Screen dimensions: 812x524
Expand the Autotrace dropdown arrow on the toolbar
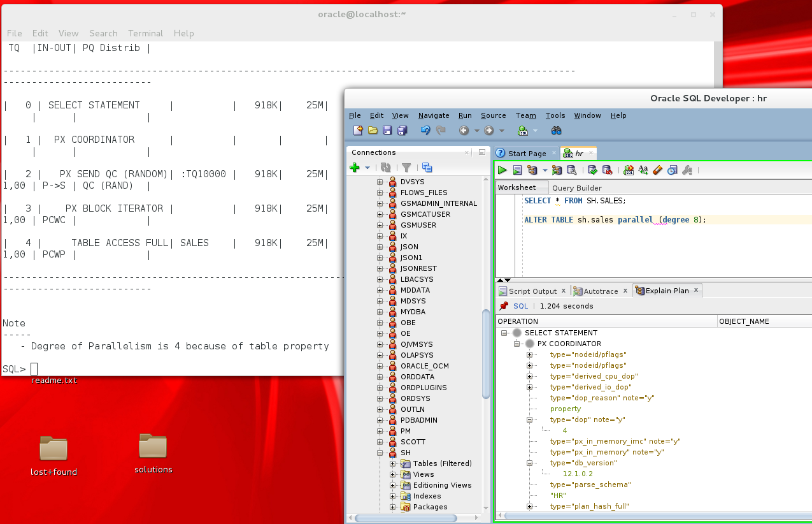click(x=545, y=170)
